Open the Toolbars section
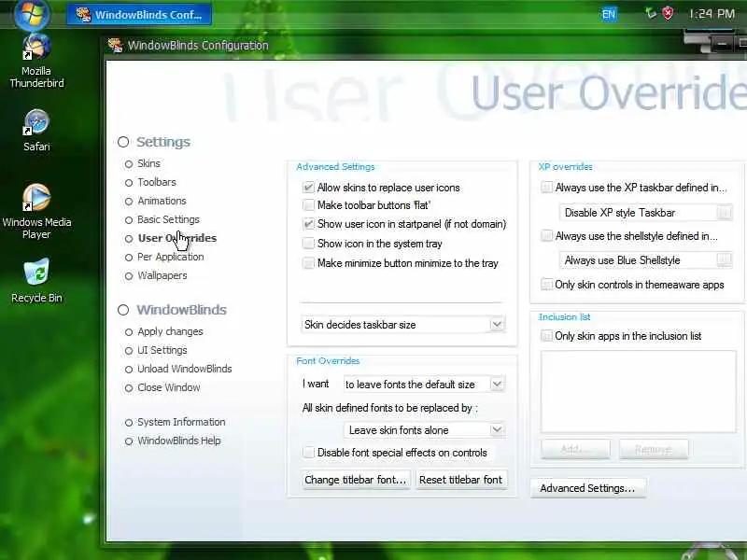The image size is (747, 560). click(x=156, y=182)
